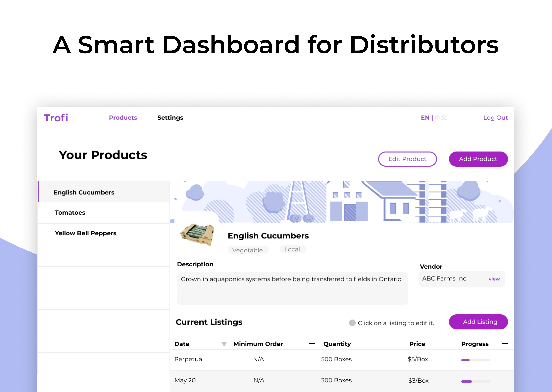Switch language to Chinese 中文
Image resolution: width=552 pixels, height=392 pixels.
coord(441,118)
